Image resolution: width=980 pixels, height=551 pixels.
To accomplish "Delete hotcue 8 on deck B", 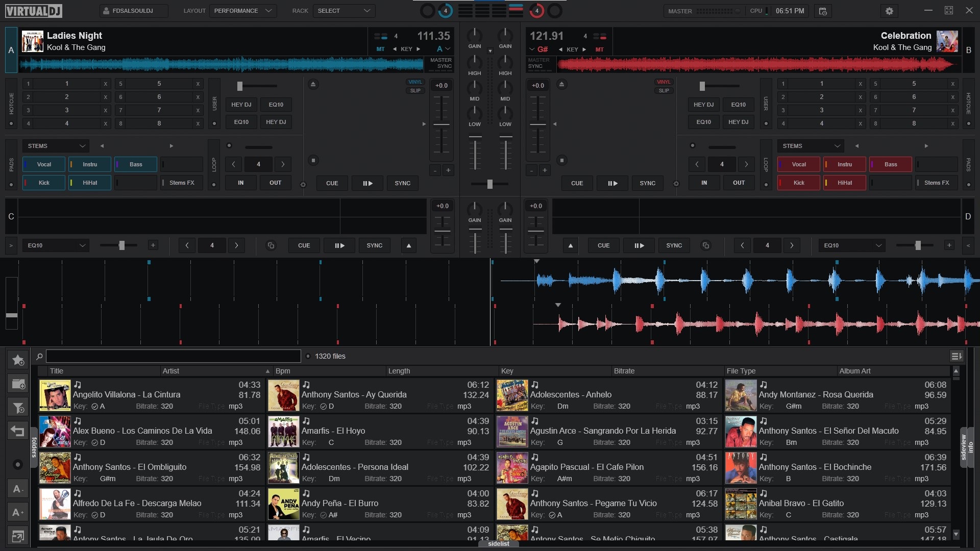I will [x=952, y=123].
